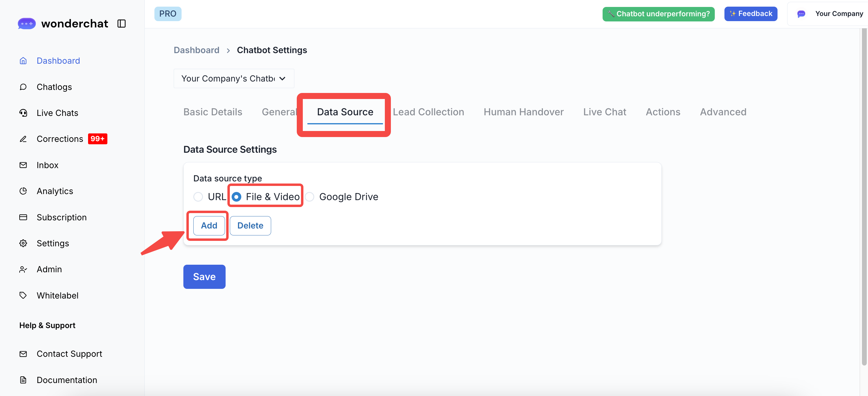Click the Chatlogs speech bubble icon

(23, 87)
